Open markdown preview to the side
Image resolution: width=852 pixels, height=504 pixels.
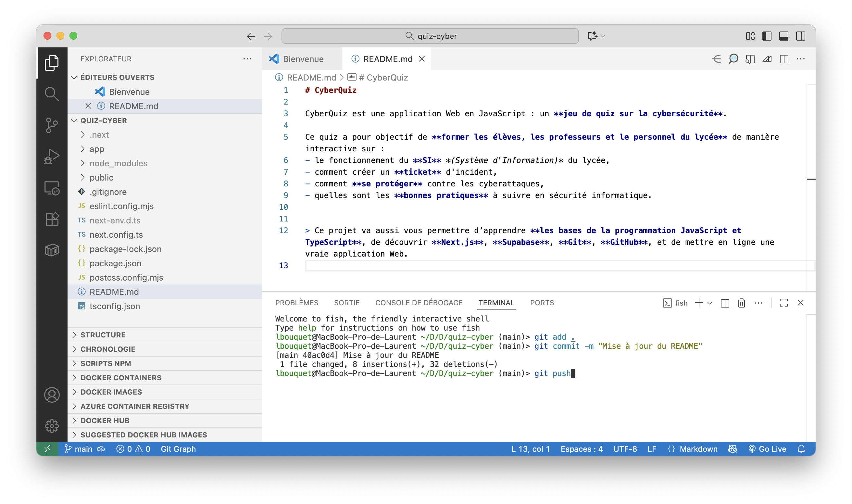[750, 59]
